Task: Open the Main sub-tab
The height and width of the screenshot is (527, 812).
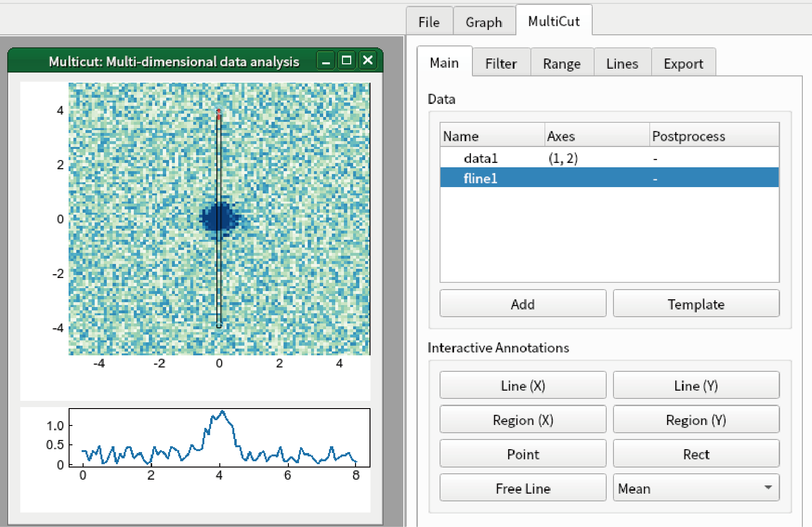Action: coord(444,62)
